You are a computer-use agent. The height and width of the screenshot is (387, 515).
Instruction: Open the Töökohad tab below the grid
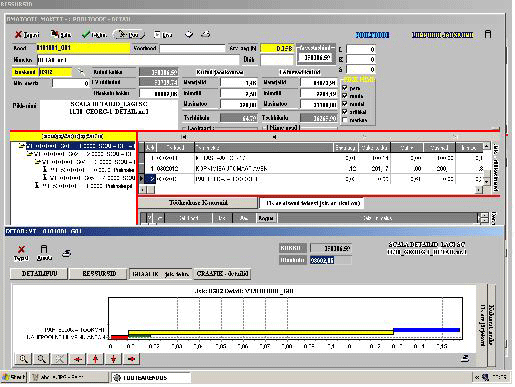(198, 203)
